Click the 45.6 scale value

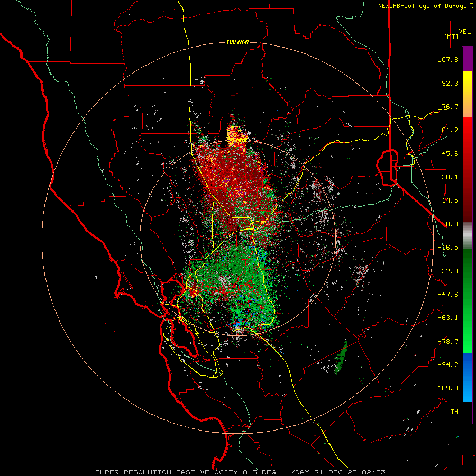(450, 153)
